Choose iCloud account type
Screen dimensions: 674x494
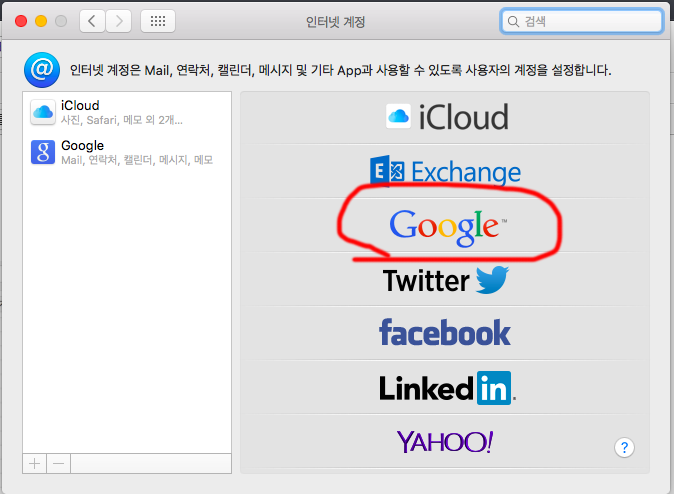coord(445,117)
